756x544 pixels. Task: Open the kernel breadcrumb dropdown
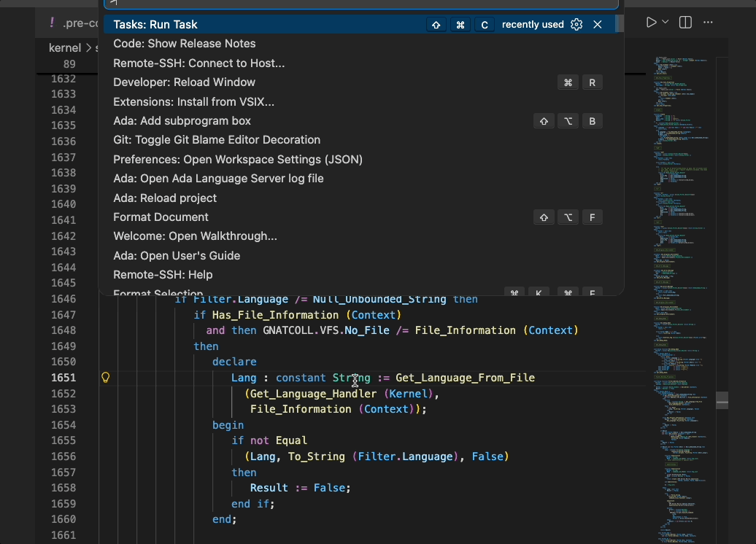[x=64, y=47]
